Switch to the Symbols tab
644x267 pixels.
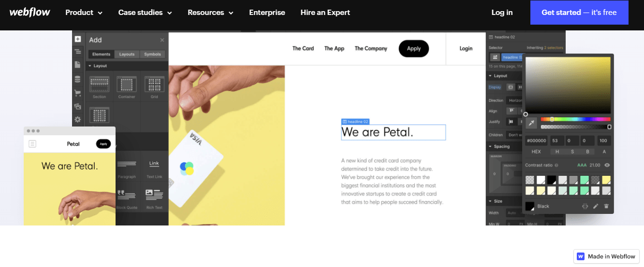(x=152, y=54)
